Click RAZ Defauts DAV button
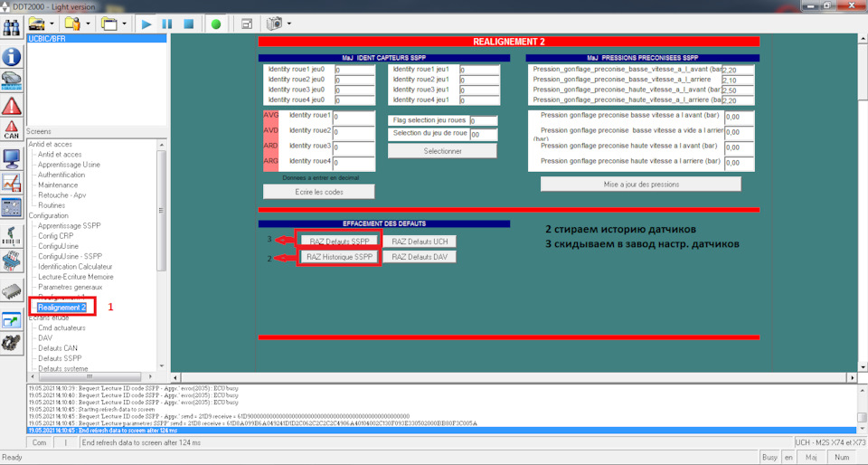Image resolution: width=868 pixels, height=465 pixels. [420, 257]
